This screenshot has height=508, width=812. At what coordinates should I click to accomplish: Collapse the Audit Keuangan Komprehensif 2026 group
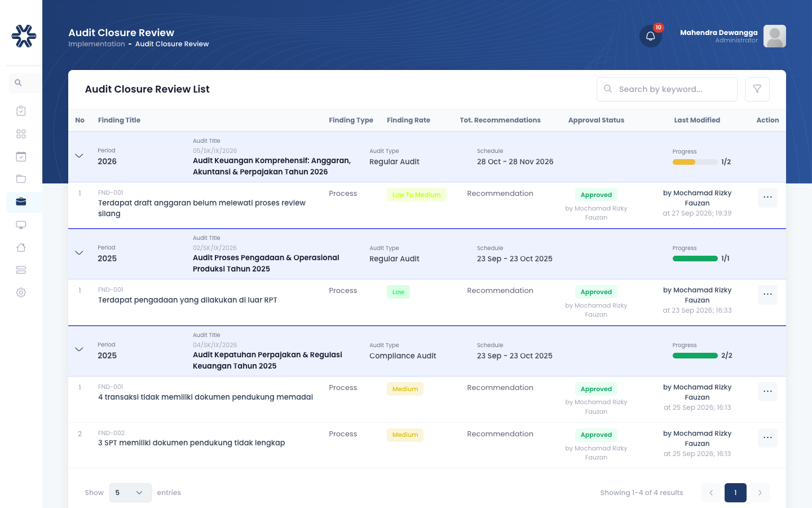point(79,156)
